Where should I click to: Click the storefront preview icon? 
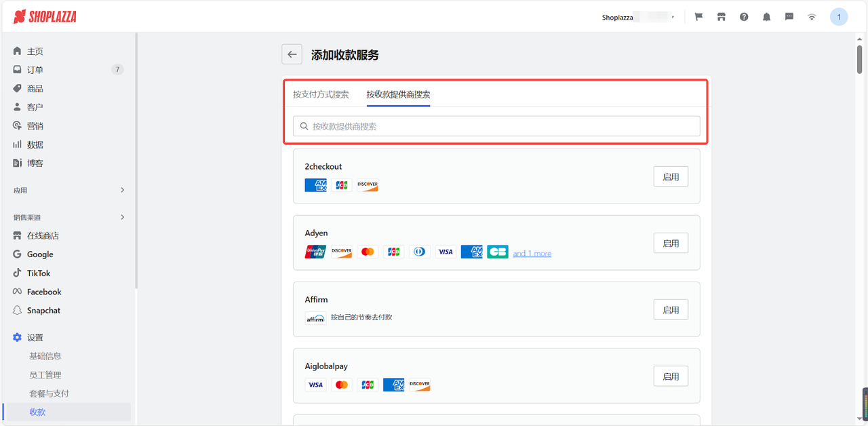tap(721, 16)
